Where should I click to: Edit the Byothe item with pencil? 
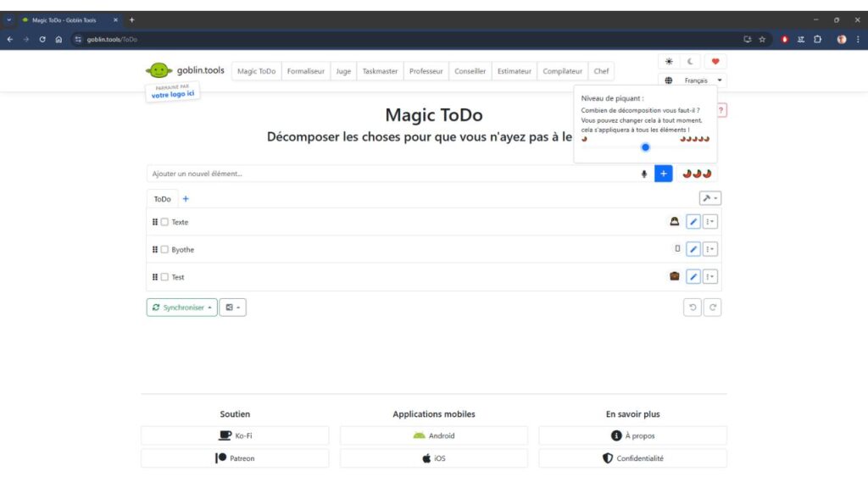(693, 249)
